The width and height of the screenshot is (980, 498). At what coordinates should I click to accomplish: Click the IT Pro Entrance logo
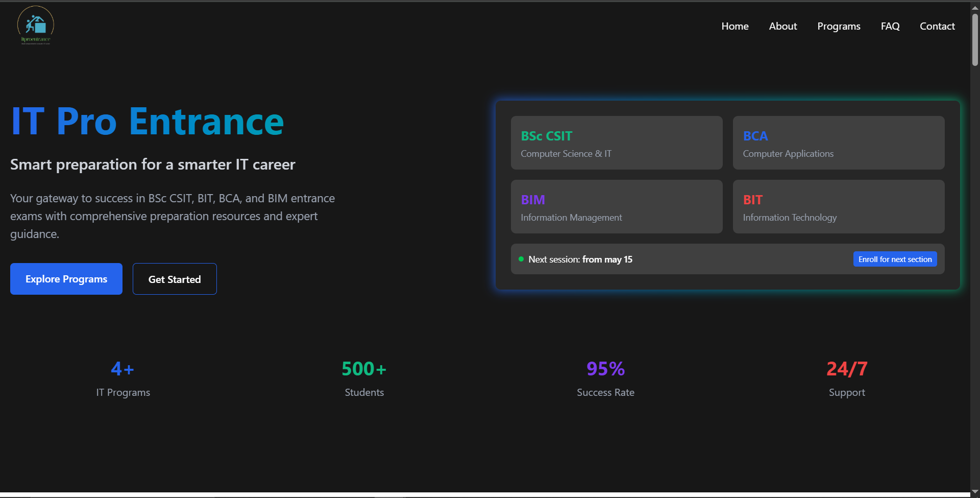(35, 25)
